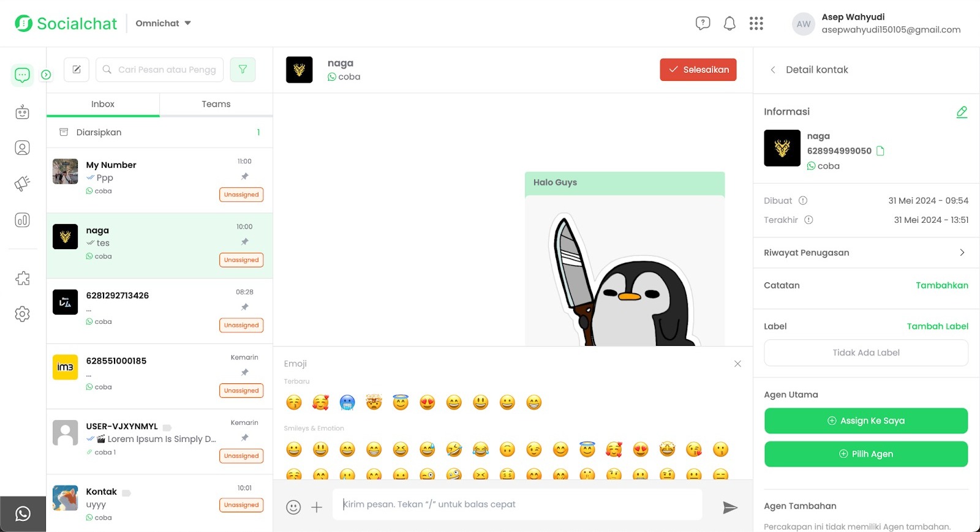Toggle the emoji picker smiley button
The image size is (980, 532).
[293, 508]
